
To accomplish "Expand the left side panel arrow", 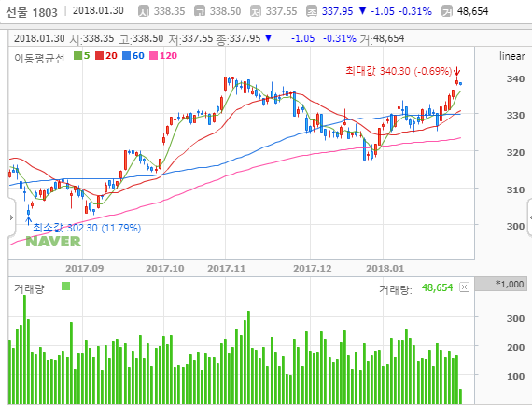I will coord(11,217).
